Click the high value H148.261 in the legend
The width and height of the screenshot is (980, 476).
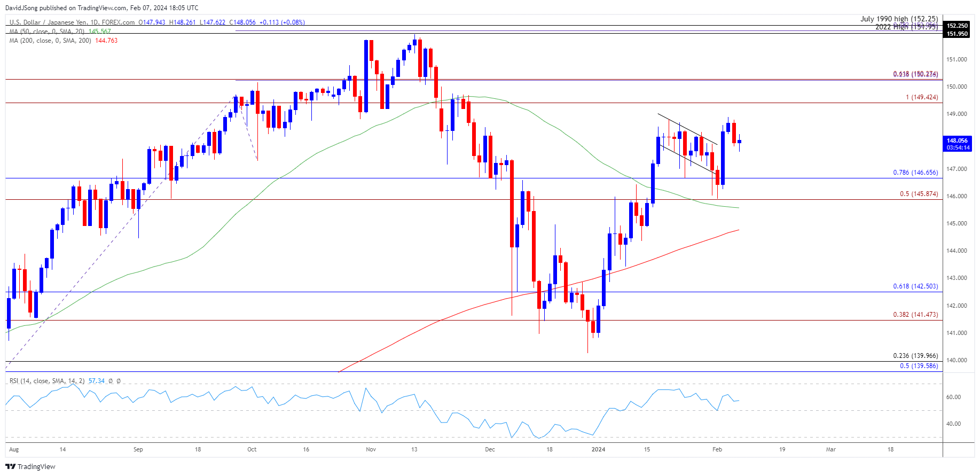point(183,22)
